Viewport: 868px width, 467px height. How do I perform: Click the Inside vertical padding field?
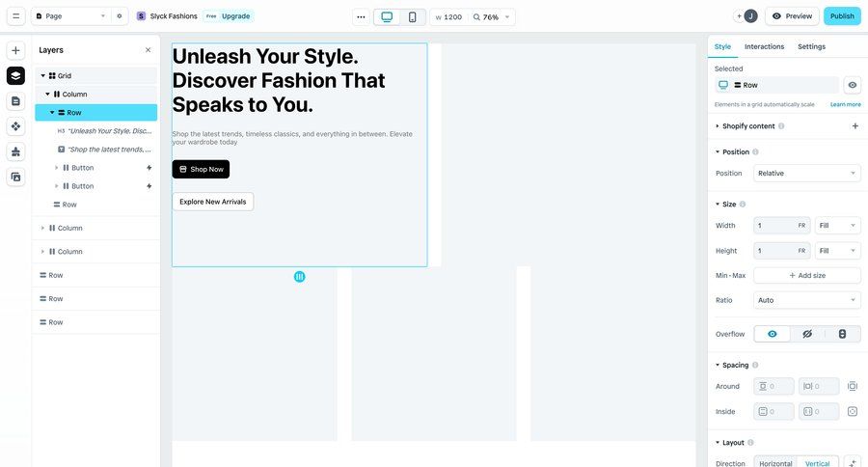[773, 412]
